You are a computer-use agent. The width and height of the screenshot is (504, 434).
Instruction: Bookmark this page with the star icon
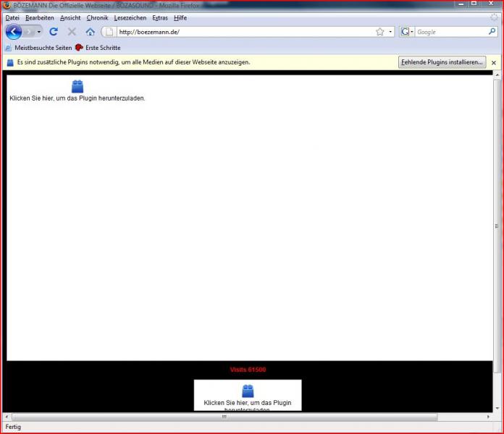pos(379,32)
